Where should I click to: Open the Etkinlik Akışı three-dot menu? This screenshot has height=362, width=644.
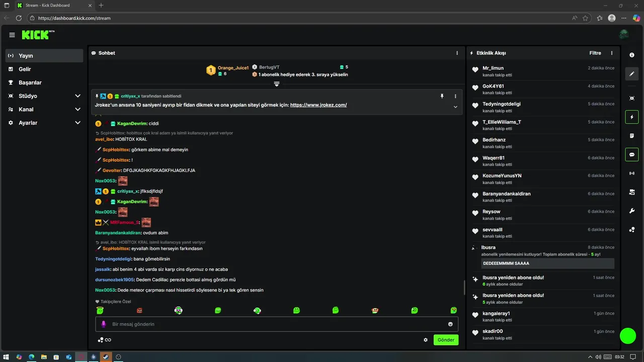click(x=612, y=53)
